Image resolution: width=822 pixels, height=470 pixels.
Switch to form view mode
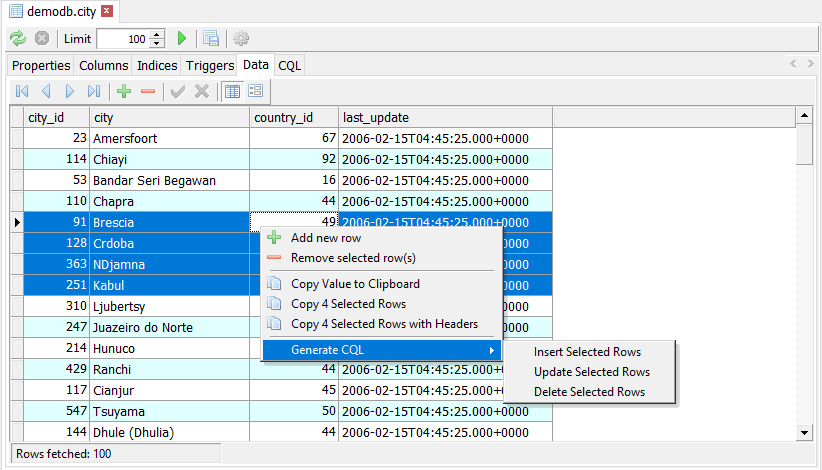[x=255, y=91]
